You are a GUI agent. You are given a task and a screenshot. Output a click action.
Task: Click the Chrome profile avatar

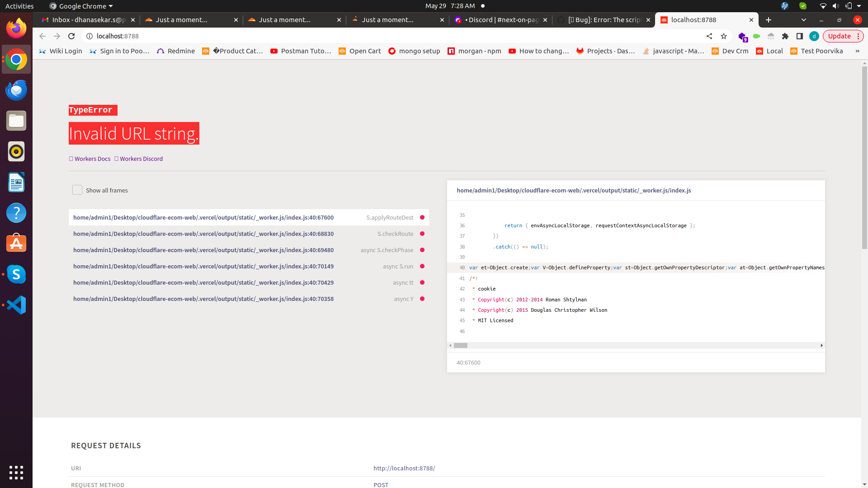coord(814,36)
